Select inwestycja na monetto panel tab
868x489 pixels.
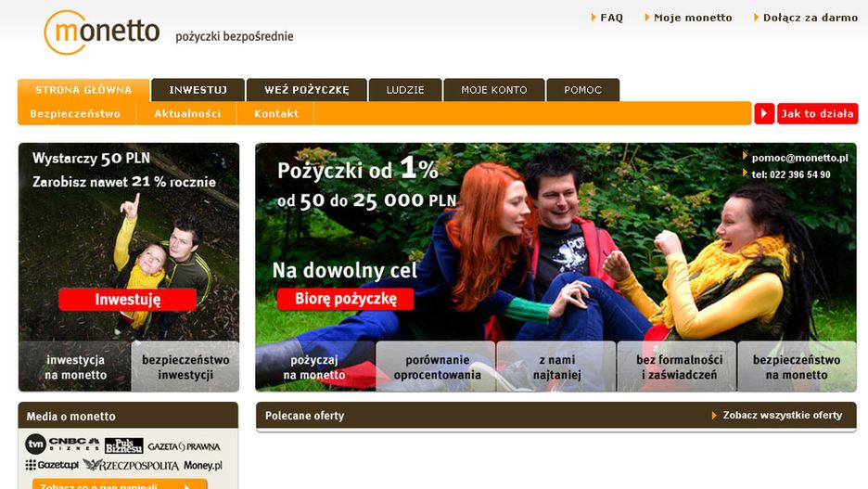tap(75, 367)
